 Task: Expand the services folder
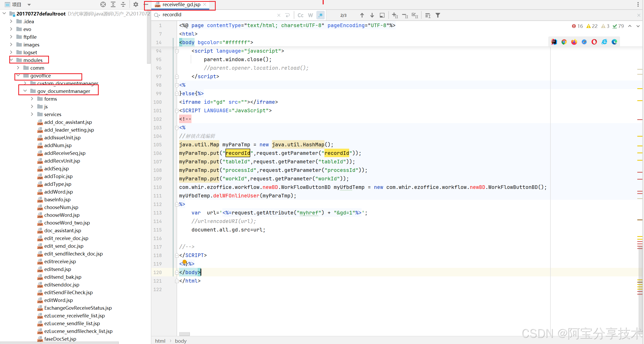point(32,114)
